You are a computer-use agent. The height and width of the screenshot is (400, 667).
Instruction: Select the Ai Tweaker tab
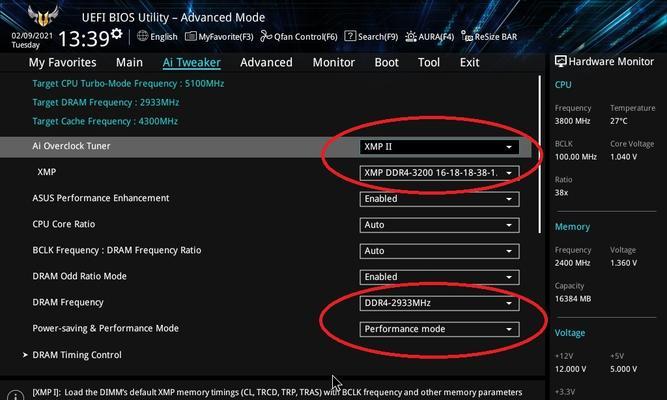(191, 63)
